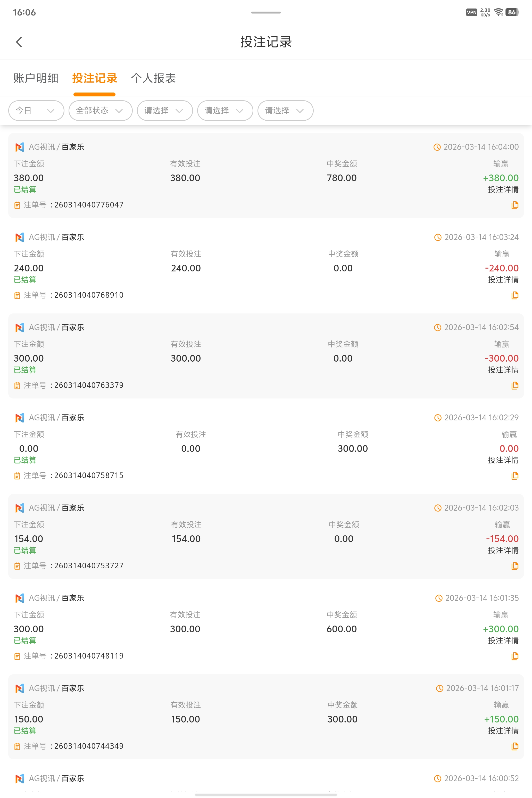This screenshot has width=532, height=798.
Task: Expand the 全部状态 status dropdown
Action: click(100, 111)
